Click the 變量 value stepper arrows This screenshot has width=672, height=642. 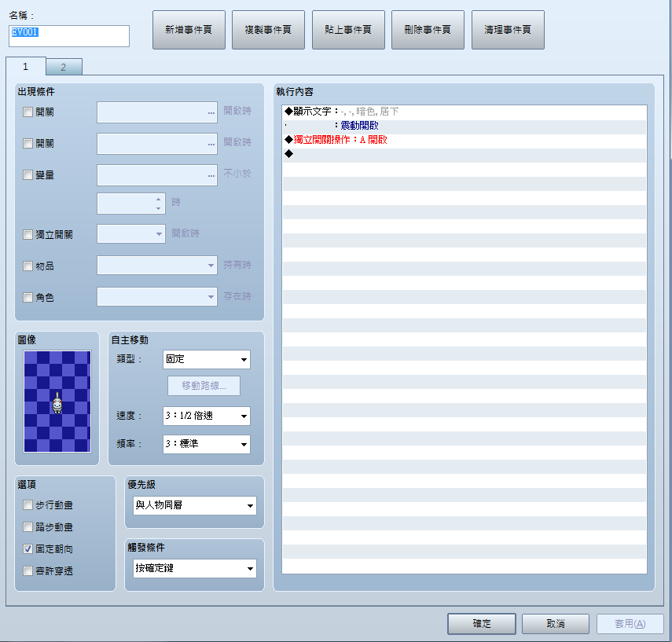(159, 204)
